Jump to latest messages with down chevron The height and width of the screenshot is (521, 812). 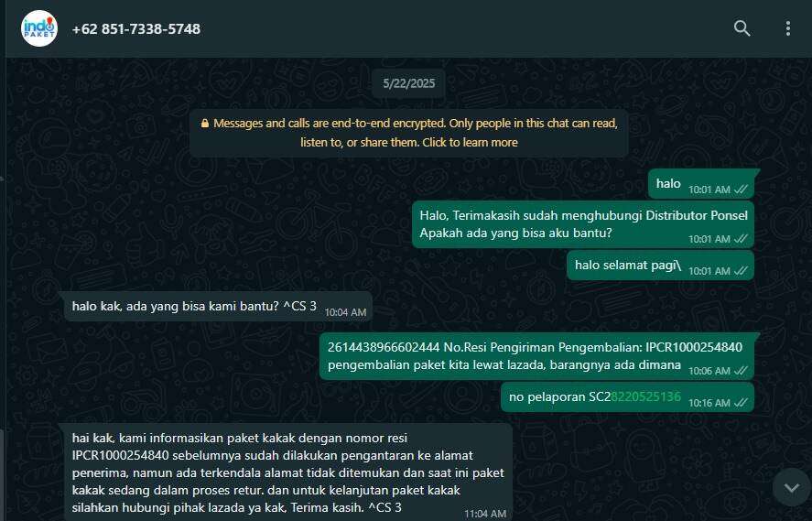pyautogui.click(x=791, y=487)
